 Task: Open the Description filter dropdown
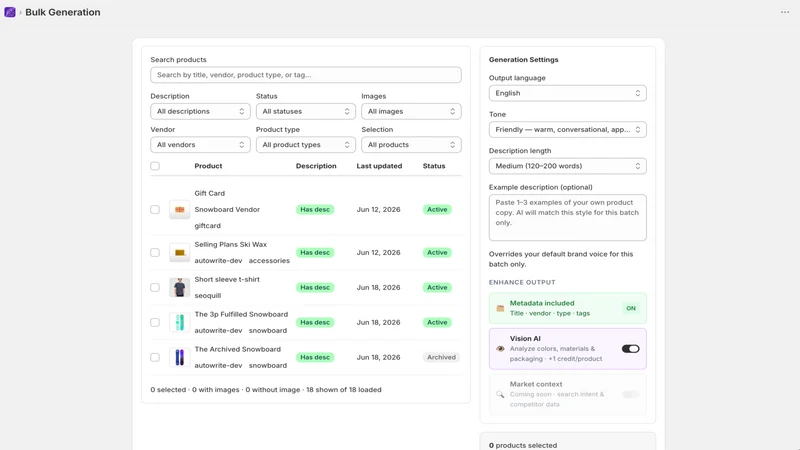200,111
